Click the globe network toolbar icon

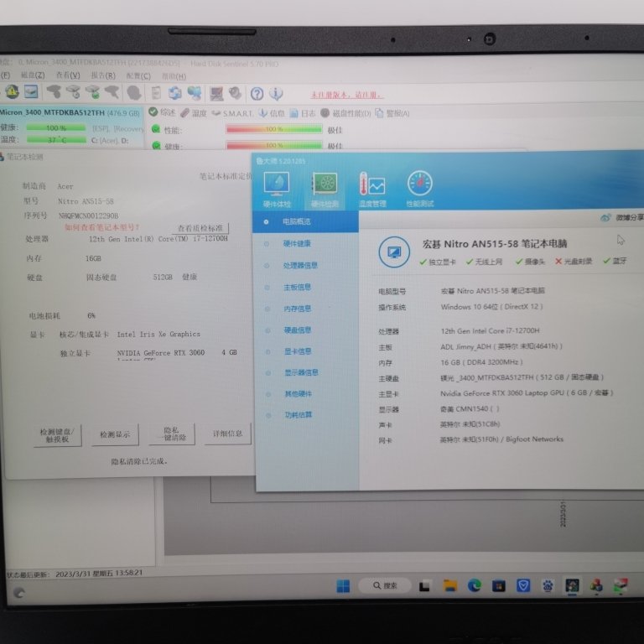point(195,93)
